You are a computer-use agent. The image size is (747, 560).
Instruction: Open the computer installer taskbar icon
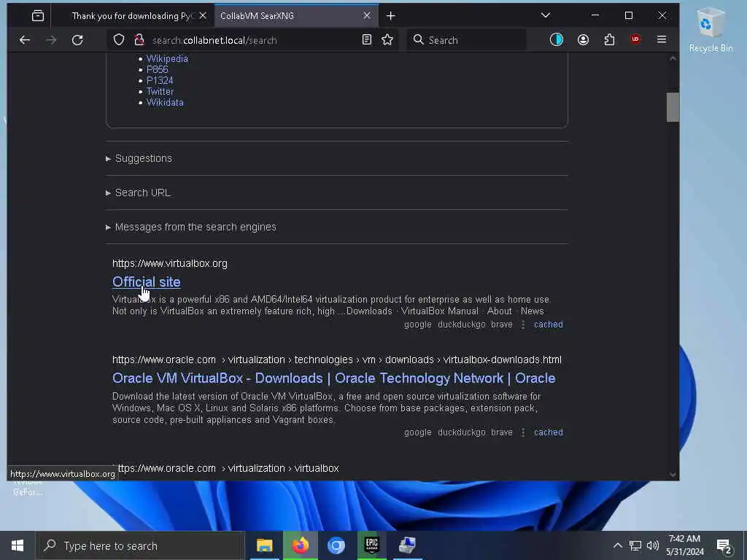tap(407, 545)
